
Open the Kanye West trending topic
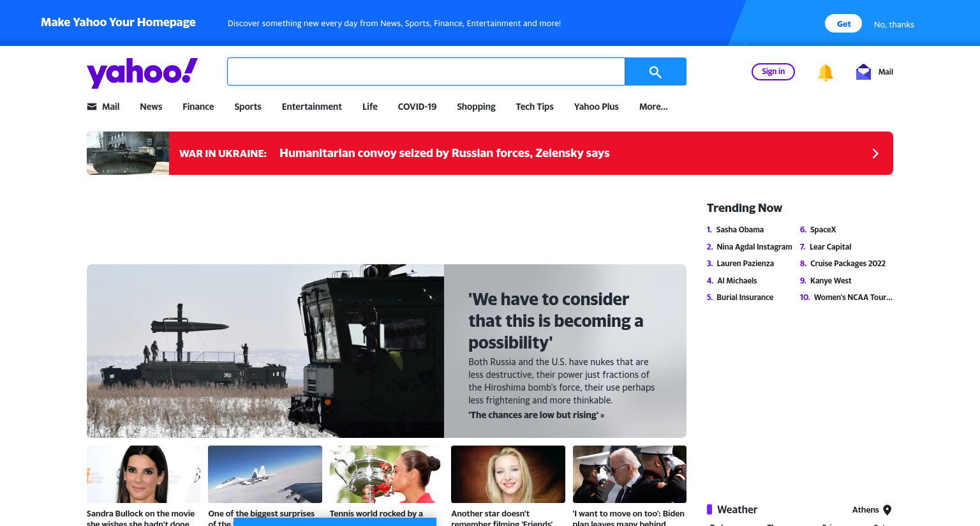click(831, 281)
